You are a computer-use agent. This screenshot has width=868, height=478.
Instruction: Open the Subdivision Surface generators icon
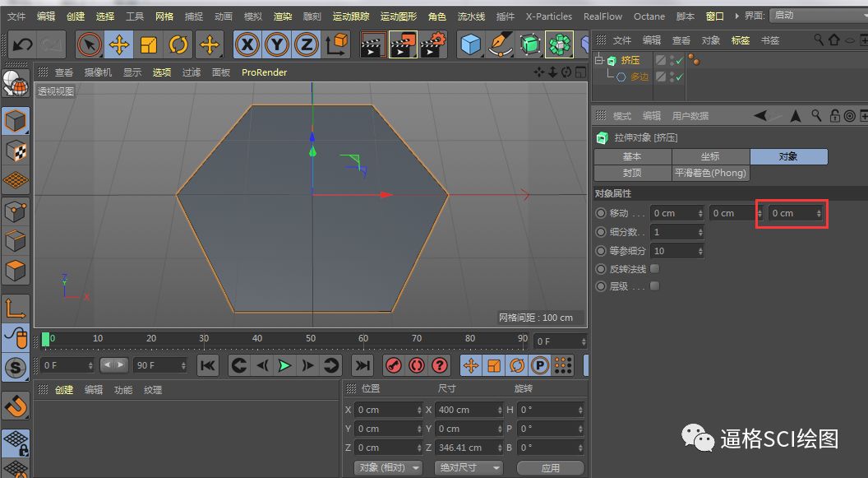(x=530, y=44)
